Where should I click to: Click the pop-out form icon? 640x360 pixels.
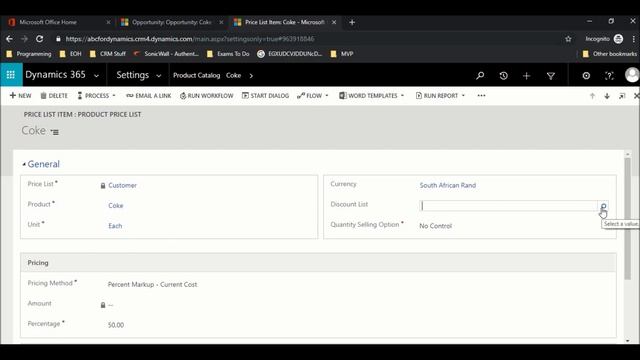pos(622,96)
